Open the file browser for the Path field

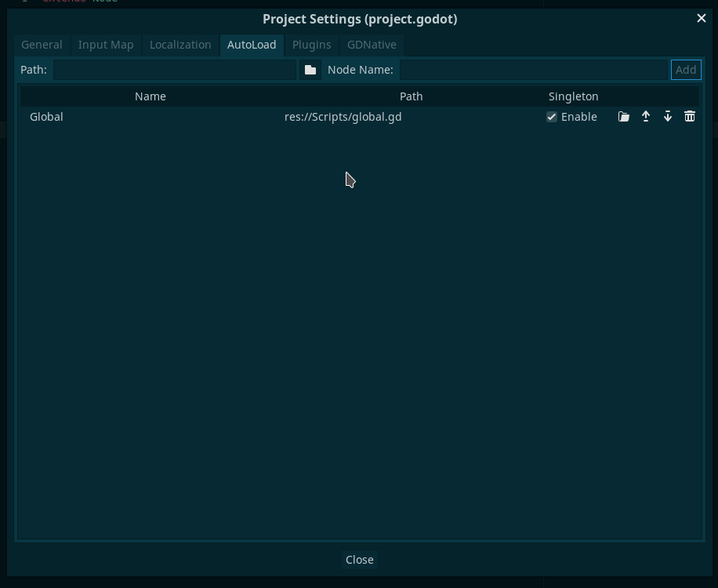(x=310, y=70)
